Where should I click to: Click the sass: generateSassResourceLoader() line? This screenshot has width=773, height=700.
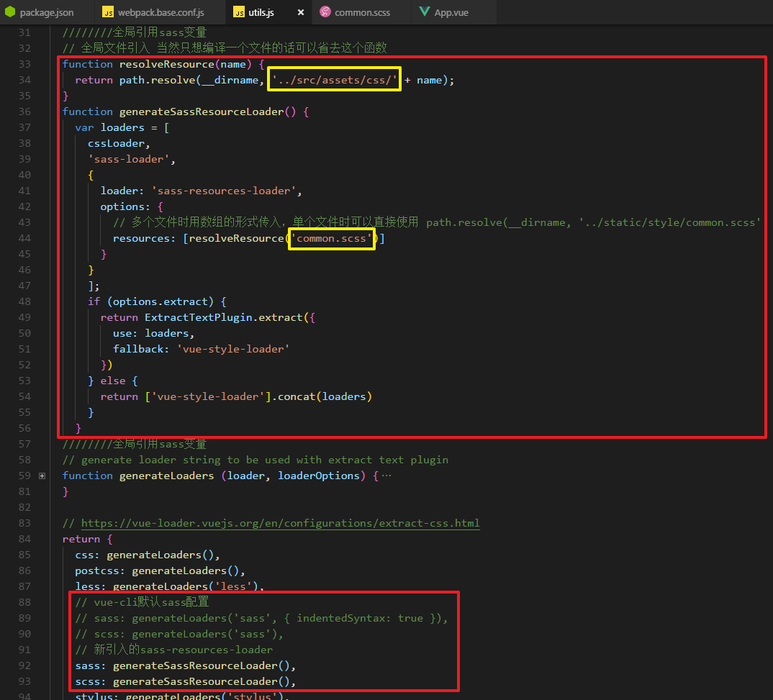[186, 665]
